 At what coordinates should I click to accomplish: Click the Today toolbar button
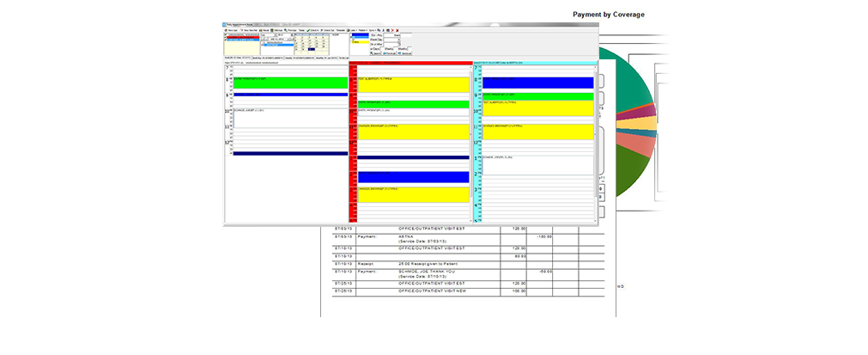(301, 30)
